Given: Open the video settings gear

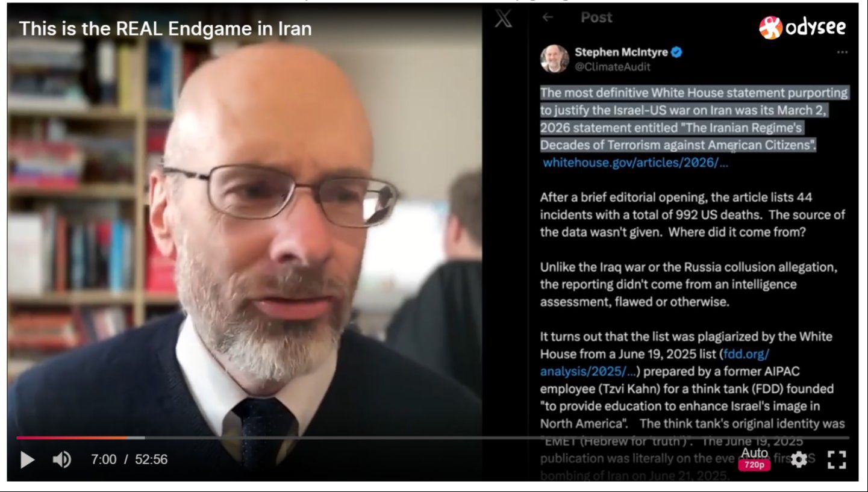Looking at the screenshot, I should (x=799, y=459).
